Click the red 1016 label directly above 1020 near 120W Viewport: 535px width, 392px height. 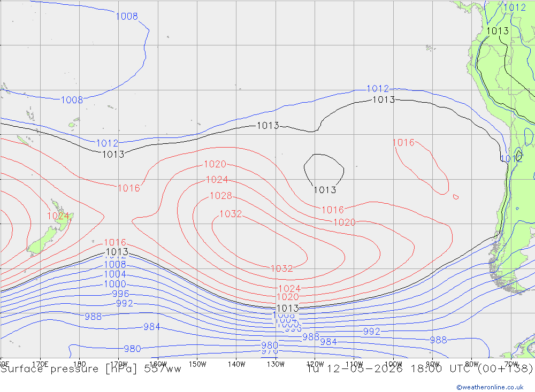[333, 210]
